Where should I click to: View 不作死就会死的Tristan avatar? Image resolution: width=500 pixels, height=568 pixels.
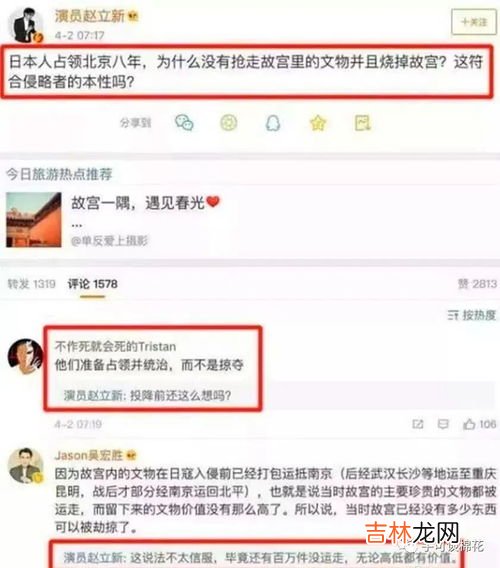click(x=25, y=356)
